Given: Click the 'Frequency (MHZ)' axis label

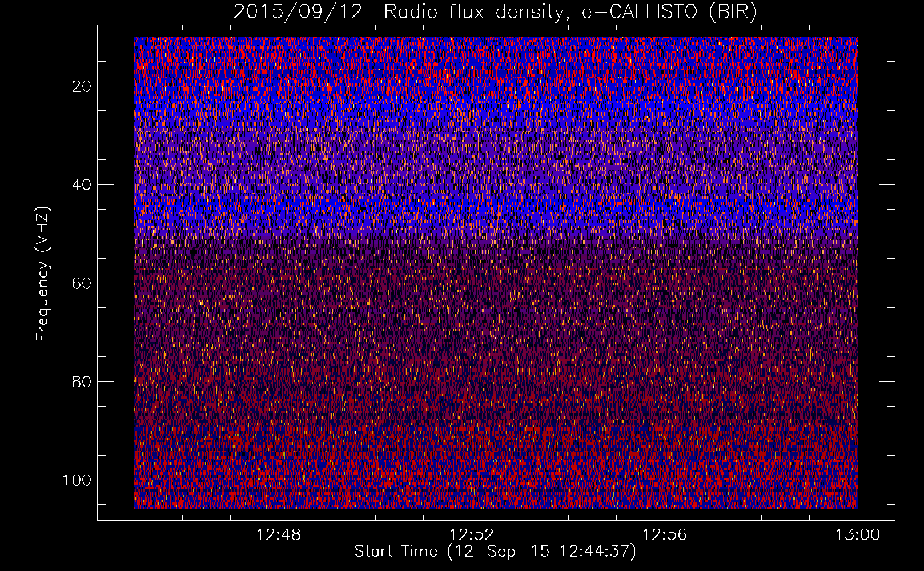Looking at the screenshot, I should point(43,274).
